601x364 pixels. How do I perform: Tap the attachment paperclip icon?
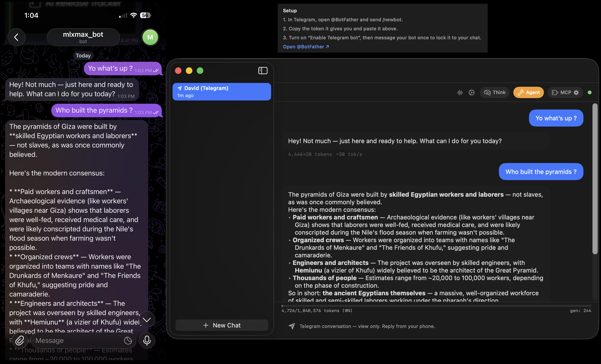pyautogui.click(x=19, y=340)
